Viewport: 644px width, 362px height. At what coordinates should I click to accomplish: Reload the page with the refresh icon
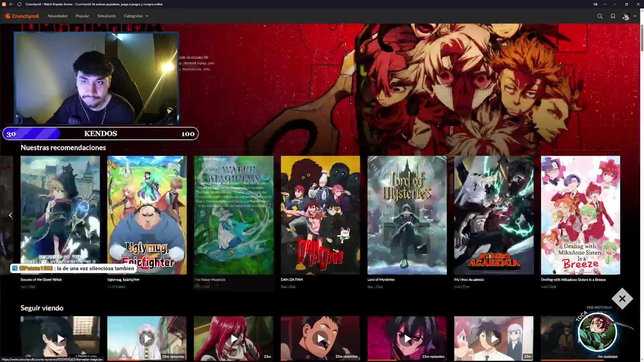click(19, 4)
